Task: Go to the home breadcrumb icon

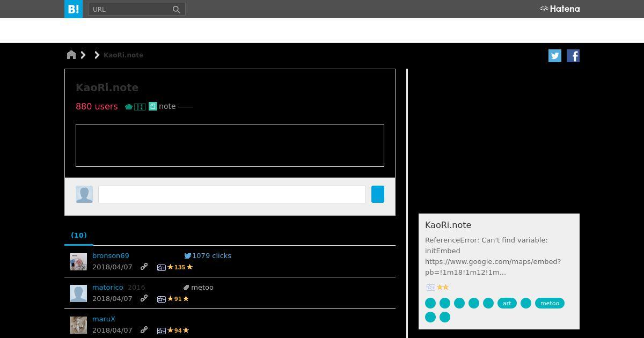Action: (71, 55)
